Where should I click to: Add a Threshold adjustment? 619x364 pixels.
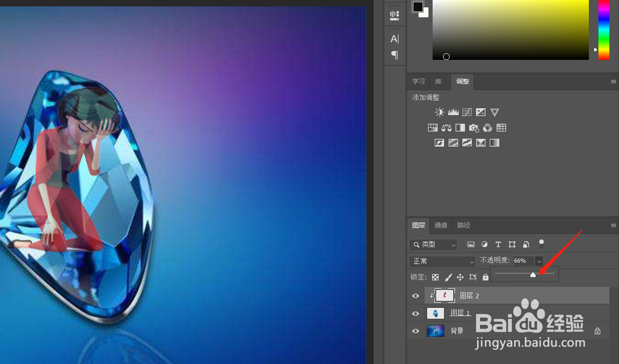pos(467,143)
